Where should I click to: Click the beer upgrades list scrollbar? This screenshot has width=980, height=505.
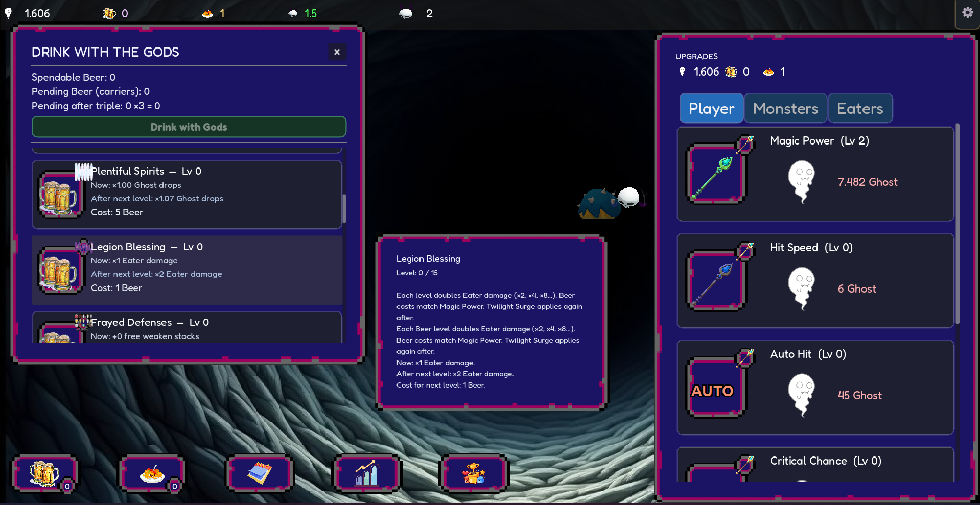(344, 208)
